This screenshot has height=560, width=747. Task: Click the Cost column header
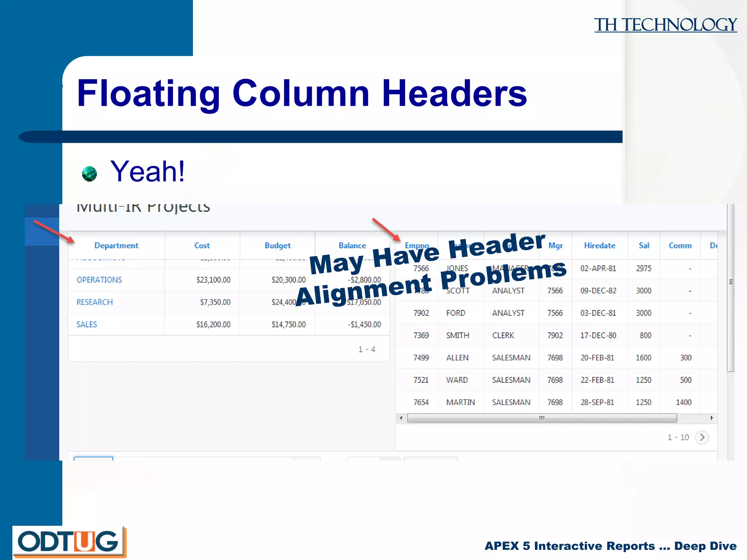pos(202,246)
